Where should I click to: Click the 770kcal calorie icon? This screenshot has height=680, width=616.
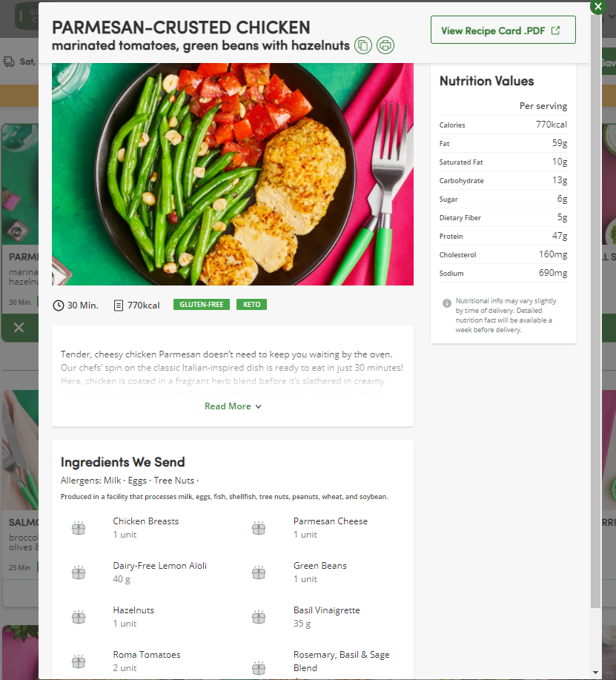[118, 306]
